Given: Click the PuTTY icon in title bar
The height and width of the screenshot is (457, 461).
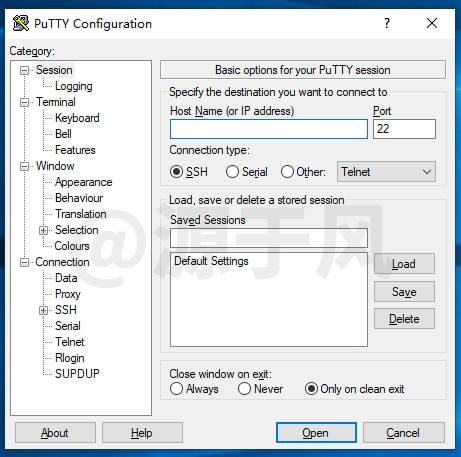Looking at the screenshot, I should (x=21, y=23).
